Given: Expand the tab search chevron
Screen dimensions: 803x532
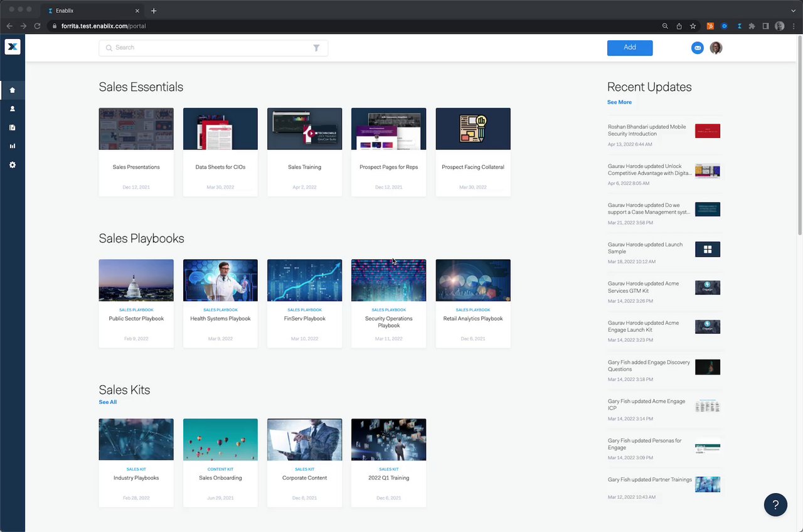Looking at the screenshot, I should 793,10.
